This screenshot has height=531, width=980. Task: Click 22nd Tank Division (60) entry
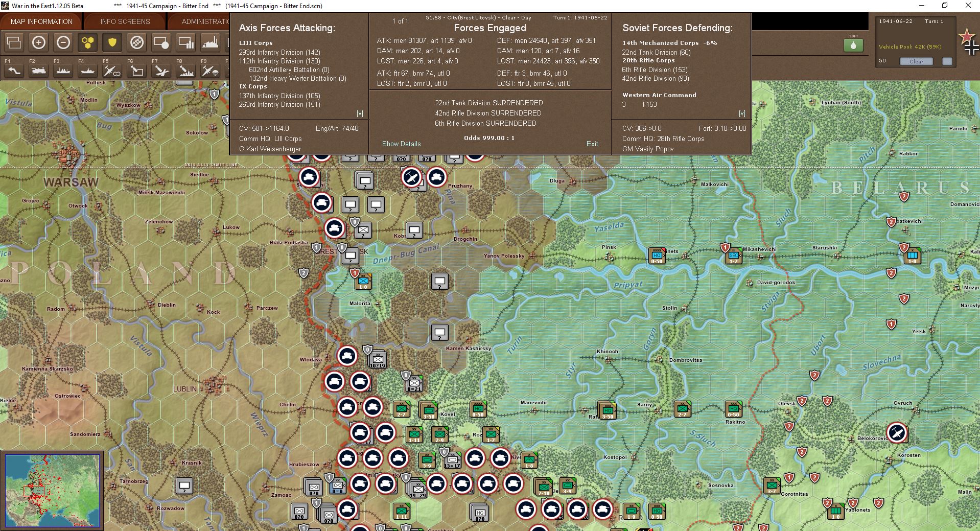click(x=656, y=52)
